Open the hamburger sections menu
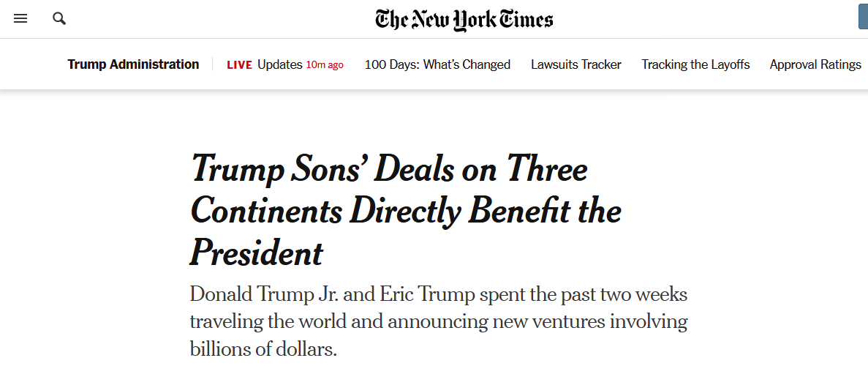The height and width of the screenshot is (377, 868). (x=20, y=19)
